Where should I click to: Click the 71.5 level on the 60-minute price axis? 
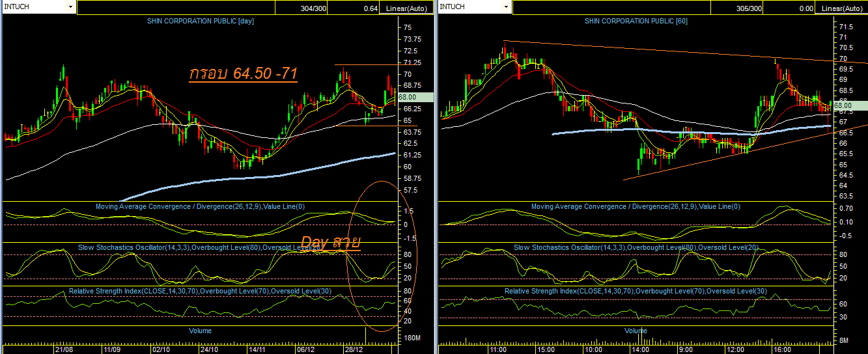coord(847,27)
